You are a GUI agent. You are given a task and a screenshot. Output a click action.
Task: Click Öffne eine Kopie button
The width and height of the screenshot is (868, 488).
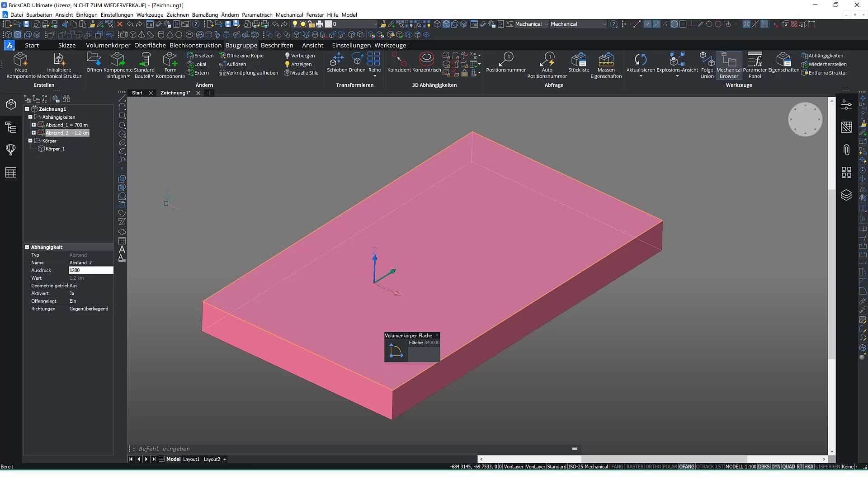click(241, 56)
